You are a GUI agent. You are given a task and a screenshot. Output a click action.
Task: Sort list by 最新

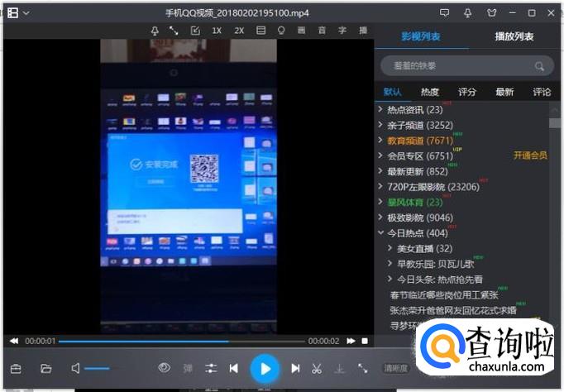504,92
